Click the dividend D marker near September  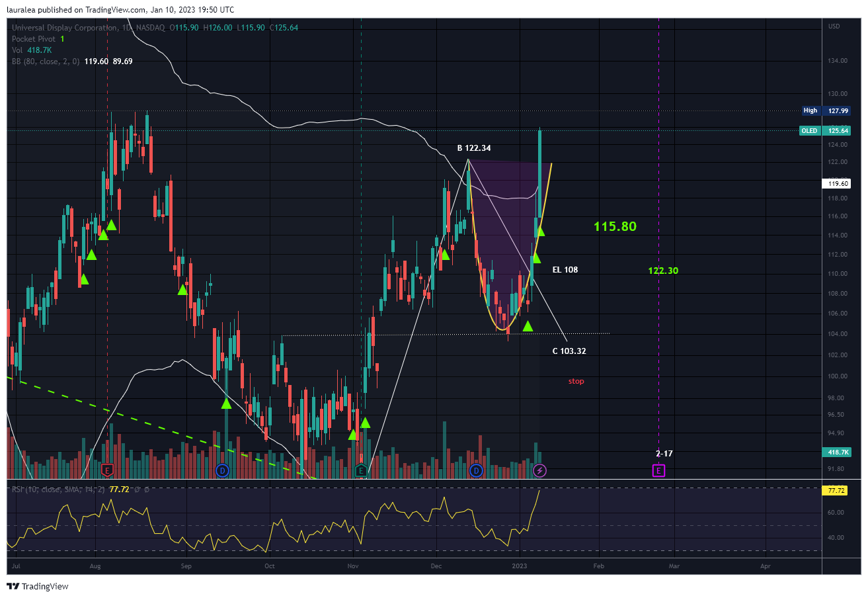click(x=222, y=470)
